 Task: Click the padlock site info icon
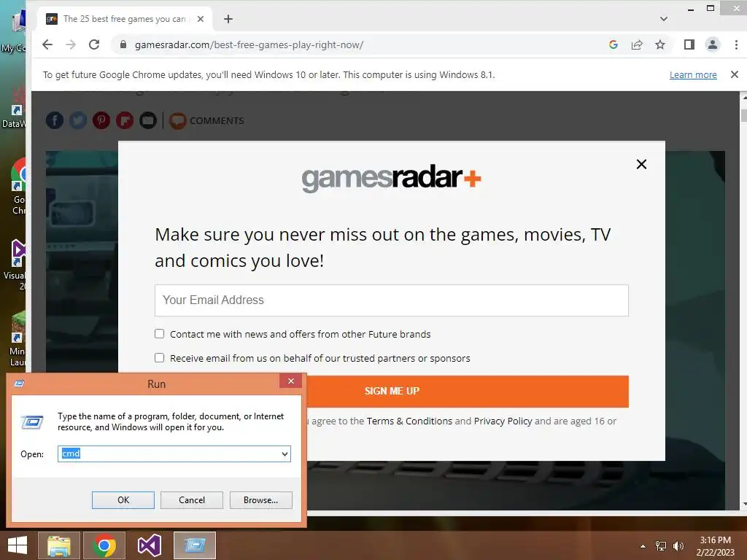click(x=123, y=44)
